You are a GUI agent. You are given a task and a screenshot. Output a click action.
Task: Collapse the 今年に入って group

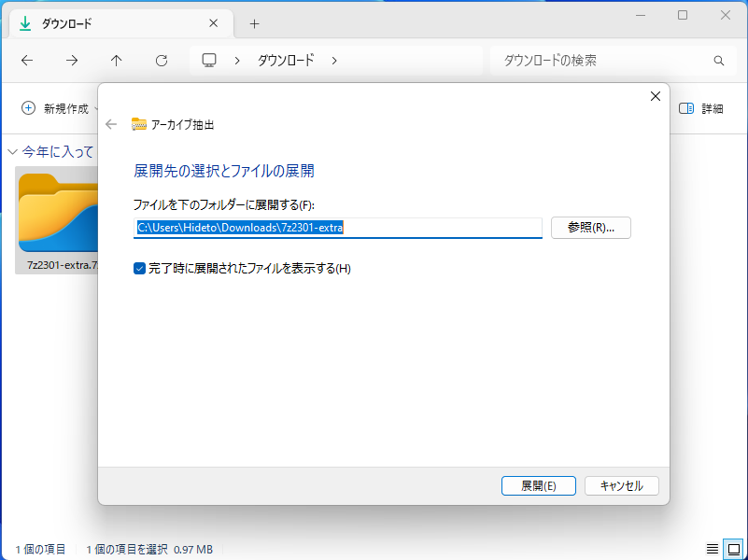[x=11, y=152]
